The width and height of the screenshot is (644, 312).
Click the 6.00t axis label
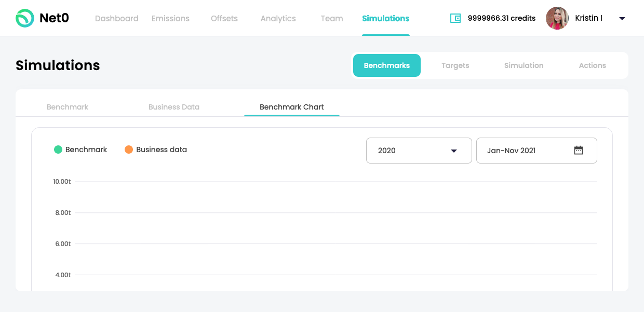click(x=63, y=244)
